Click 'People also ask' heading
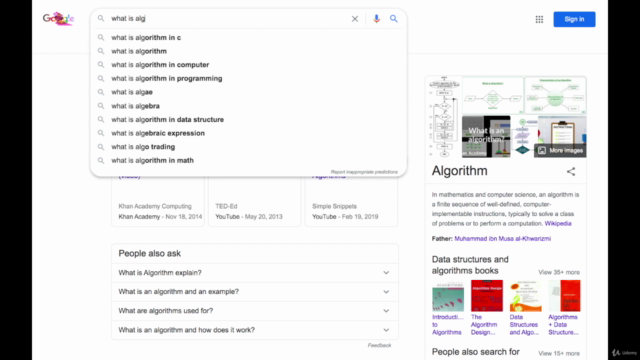The width and height of the screenshot is (640, 360). click(x=149, y=253)
